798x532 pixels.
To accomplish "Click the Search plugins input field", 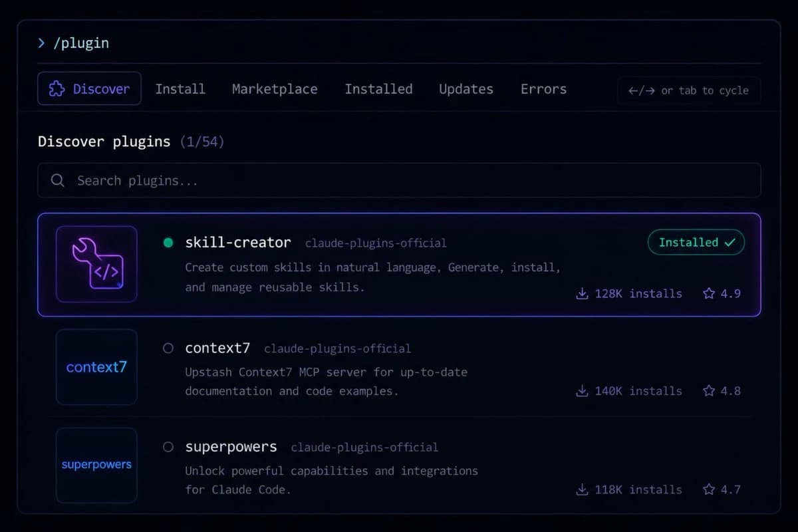I will pyautogui.click(x=399, y=180).
